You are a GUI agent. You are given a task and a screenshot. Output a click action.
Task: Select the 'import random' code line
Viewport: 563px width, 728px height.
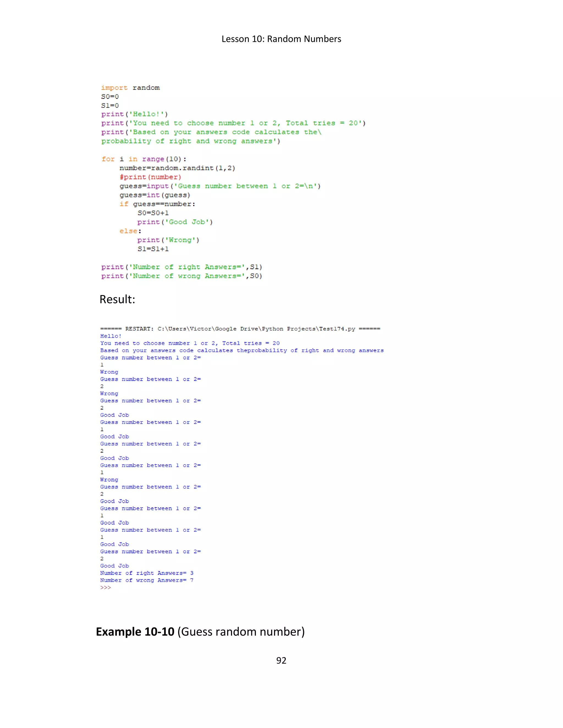point(130,88)
